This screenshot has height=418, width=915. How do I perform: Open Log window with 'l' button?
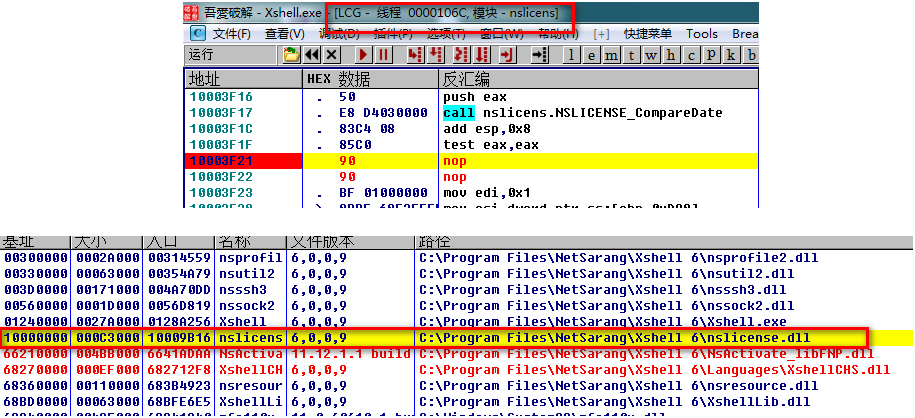click(572, 55)
